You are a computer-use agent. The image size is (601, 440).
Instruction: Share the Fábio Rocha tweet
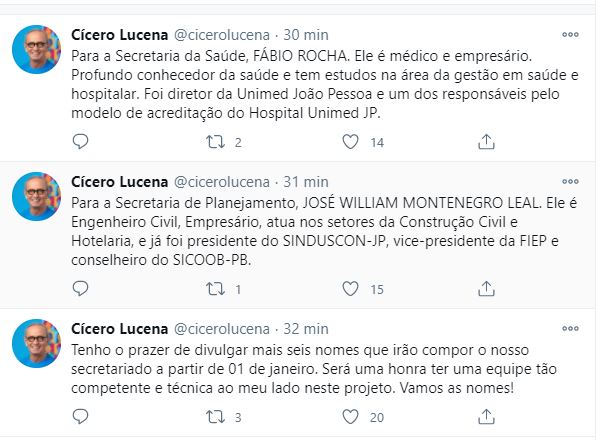coord(484,142)
